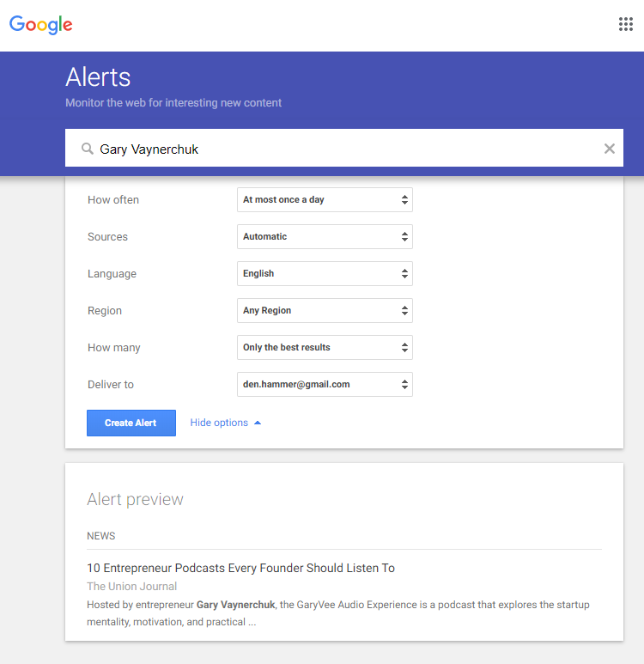Click the How often label
This screenshot has width=644, height=664.
click(x=113, y=200)
